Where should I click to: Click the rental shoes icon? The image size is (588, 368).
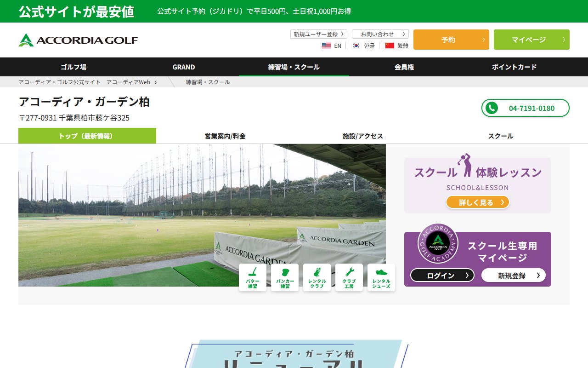pos(381,277)
